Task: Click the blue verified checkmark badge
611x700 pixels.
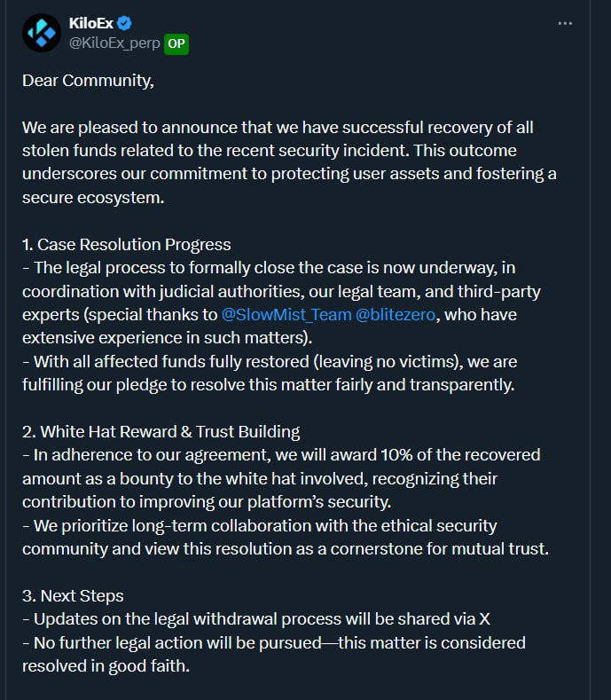Action: pos(124,23)
